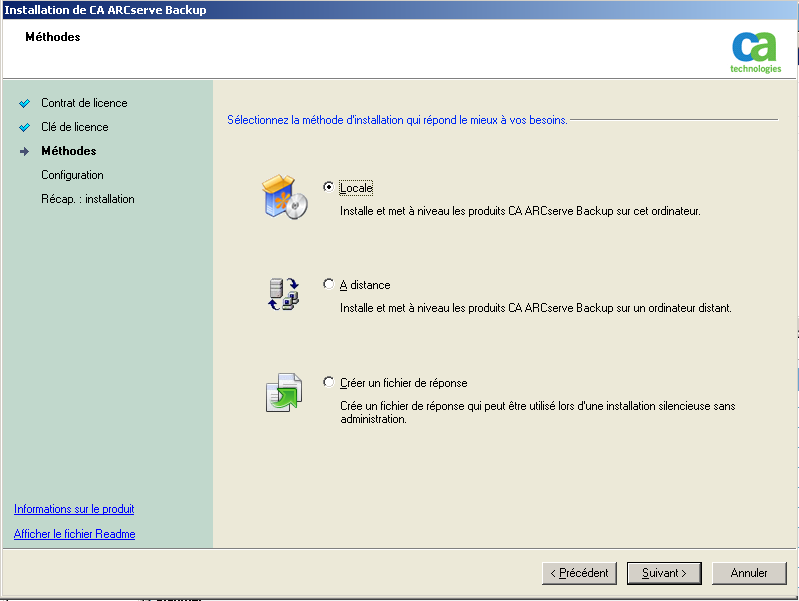Image resolution: width=799 pixels, height=601 pixels.
Task: Cancel setup with Annuler button
Action: point(749,573)
